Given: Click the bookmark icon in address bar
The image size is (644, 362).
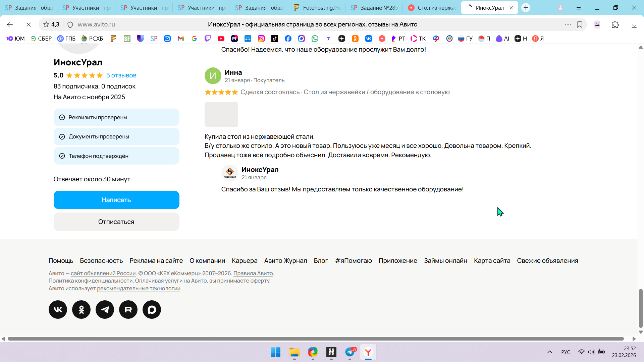Looking at the screenshot, I should 580,24.
